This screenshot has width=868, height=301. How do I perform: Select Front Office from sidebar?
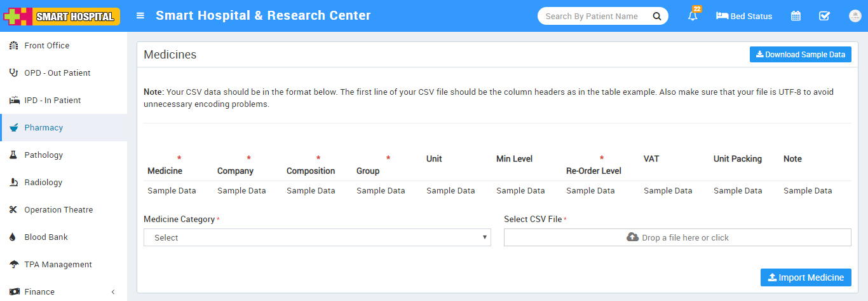[x=46, y=46]
